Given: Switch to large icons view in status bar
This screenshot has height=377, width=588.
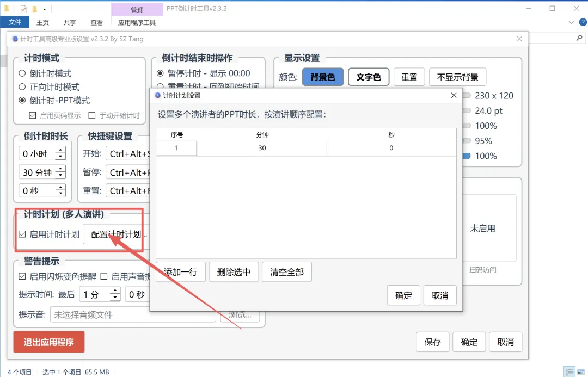Looking at the screenshot, I should pyautogui.click(x=581, y=372).
